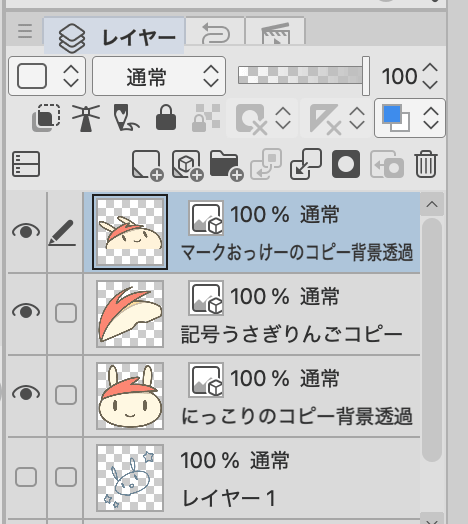Toggle lock transparent pixels icon
This screenshot has width=468, height=524.
point(206,118)
